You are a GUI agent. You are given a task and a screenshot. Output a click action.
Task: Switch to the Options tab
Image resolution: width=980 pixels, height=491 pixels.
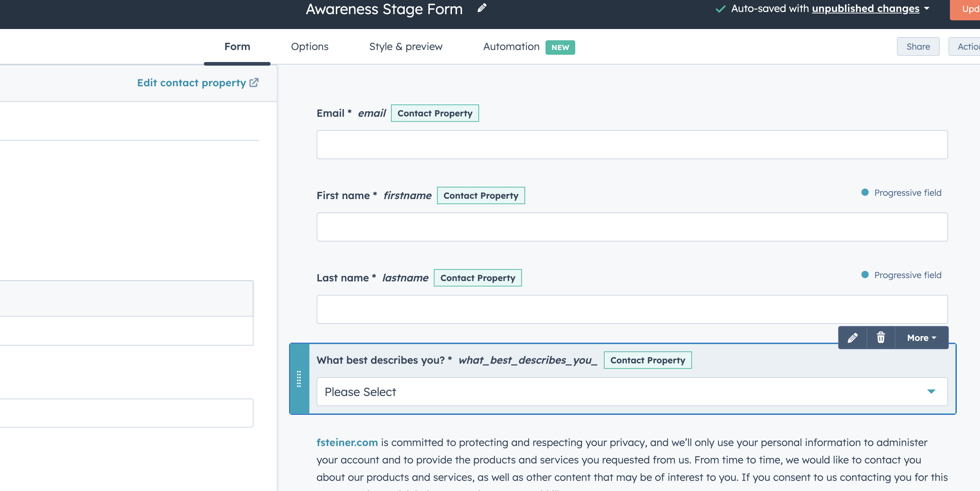pos(309,46)
